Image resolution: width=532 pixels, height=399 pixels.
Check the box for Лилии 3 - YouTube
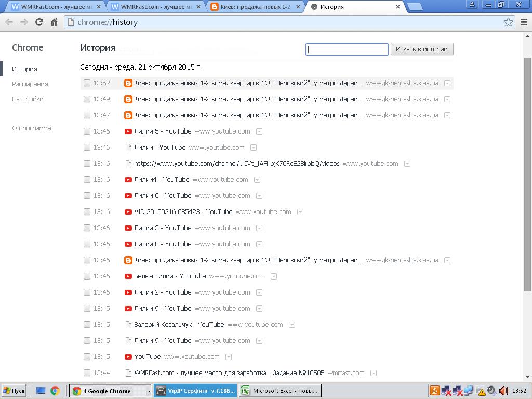[87, 228]
